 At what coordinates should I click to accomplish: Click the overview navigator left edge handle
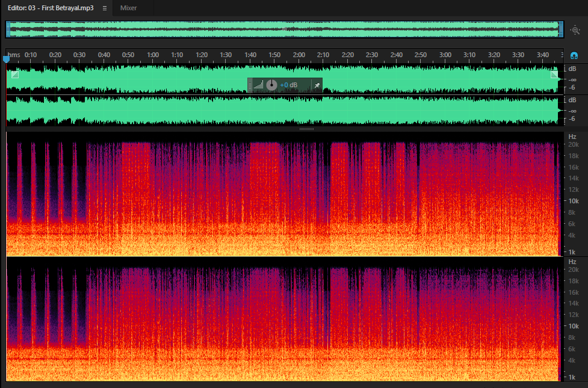8,29
